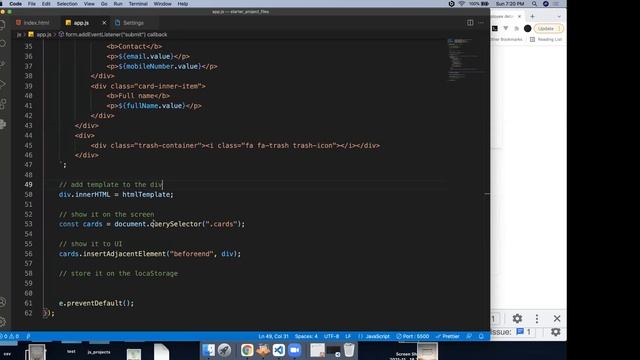Open a new tab in Chrome window
The width and height of the screenshot is (640, 360).
point(532,16)
